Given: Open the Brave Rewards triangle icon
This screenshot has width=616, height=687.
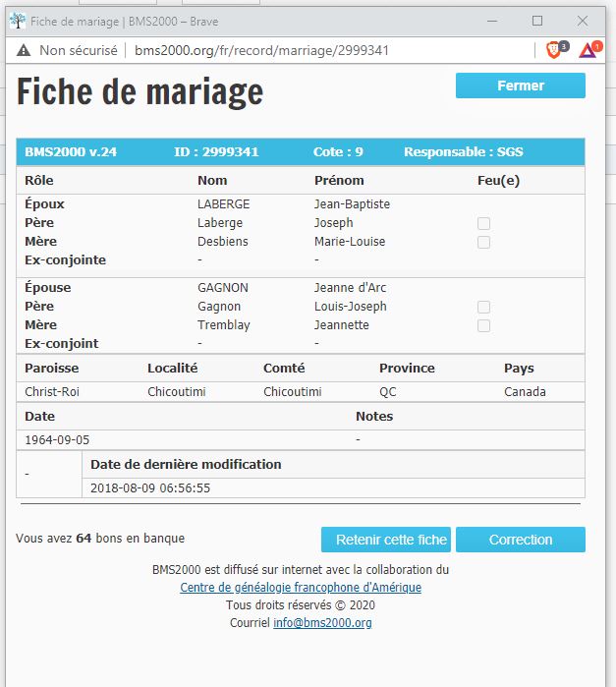Looking at the screenshot, I should 588,50.
